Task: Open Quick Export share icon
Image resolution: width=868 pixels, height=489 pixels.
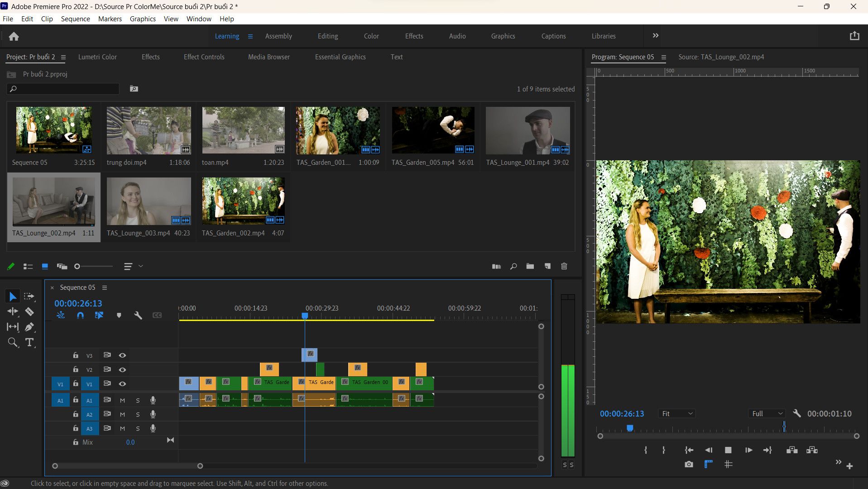Action: [854, 36]
